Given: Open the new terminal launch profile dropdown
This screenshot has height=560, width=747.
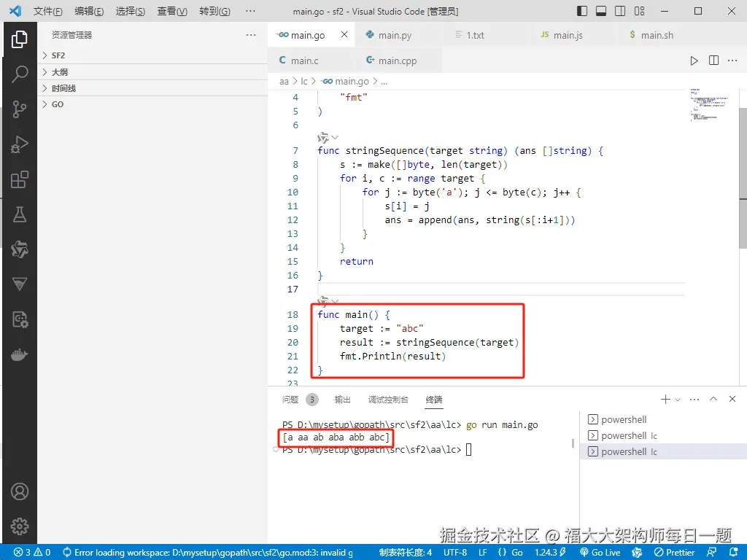Looking at the screenshot, I should [678, 399].
